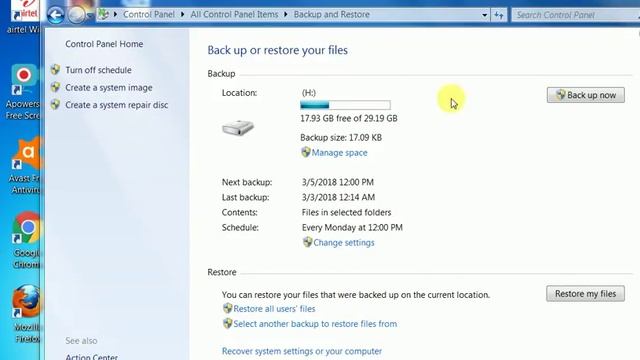
Task: Open the address bar history dropdown
Action: [484, 15]
